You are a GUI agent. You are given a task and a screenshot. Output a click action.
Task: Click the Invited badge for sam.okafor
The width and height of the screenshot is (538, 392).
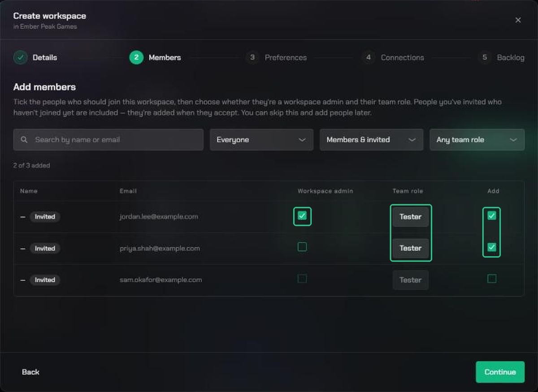tap(45, 280)
